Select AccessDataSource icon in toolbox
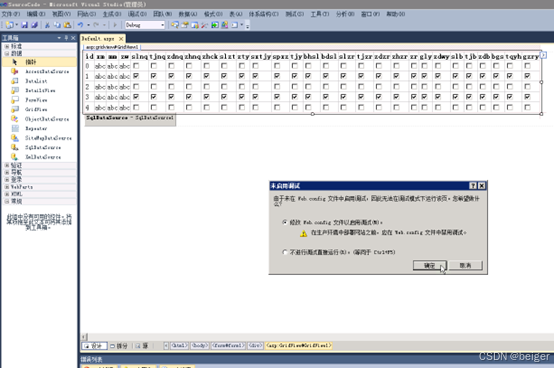554x368 pixels. (x=14, y=72)
